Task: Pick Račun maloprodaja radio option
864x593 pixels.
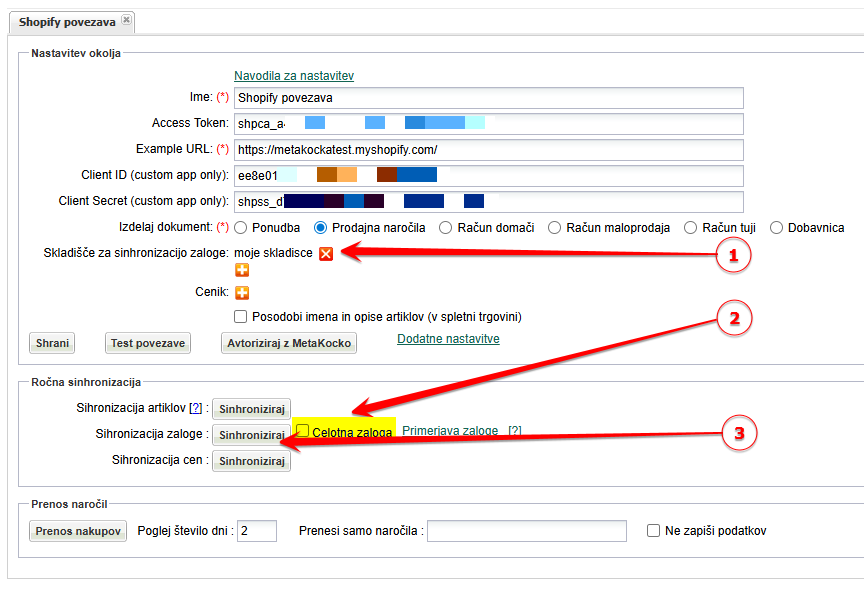Action: point(554,228)
